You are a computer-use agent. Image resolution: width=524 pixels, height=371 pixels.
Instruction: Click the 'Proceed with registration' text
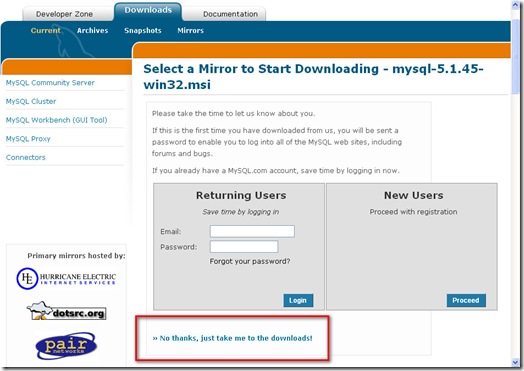pos(413,212)
